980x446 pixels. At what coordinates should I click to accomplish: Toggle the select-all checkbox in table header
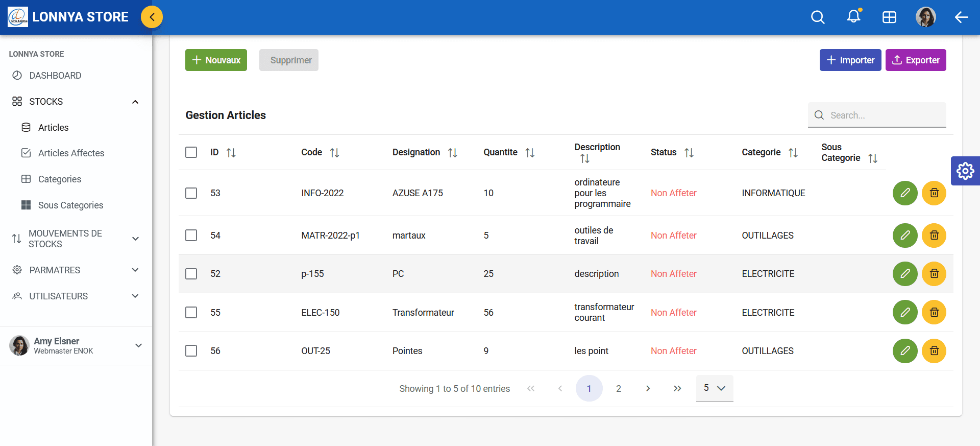pyautogui.click(x=191, y=152)
